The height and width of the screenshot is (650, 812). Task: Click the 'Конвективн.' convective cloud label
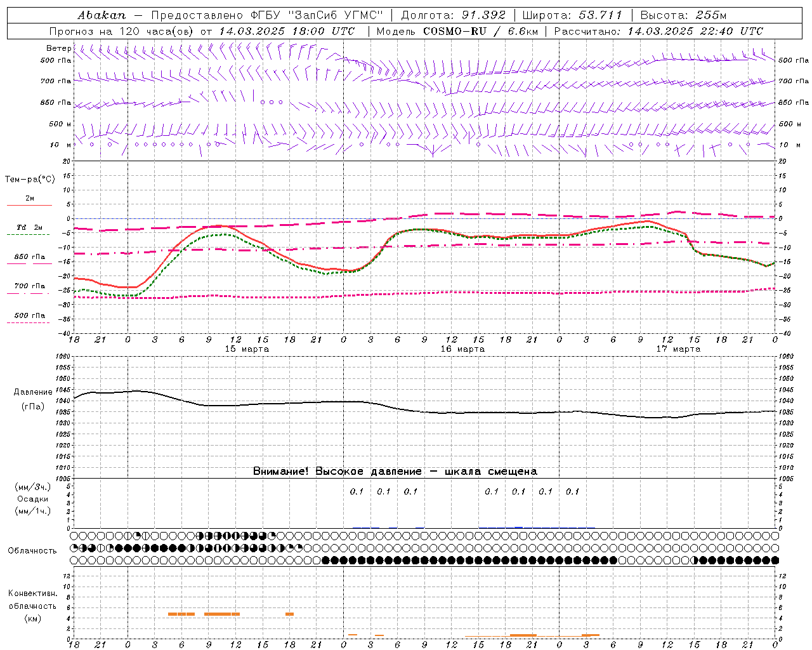point(33,594)
